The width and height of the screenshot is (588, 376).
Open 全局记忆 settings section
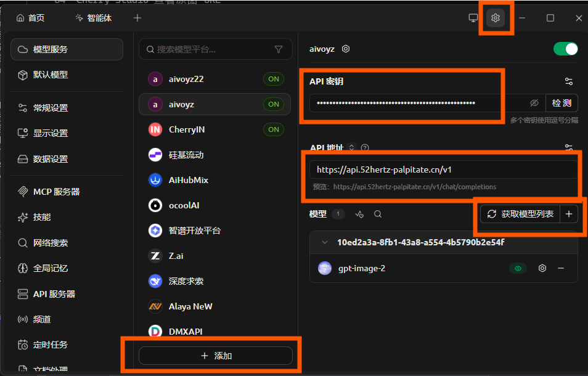[x=67, y=268]
